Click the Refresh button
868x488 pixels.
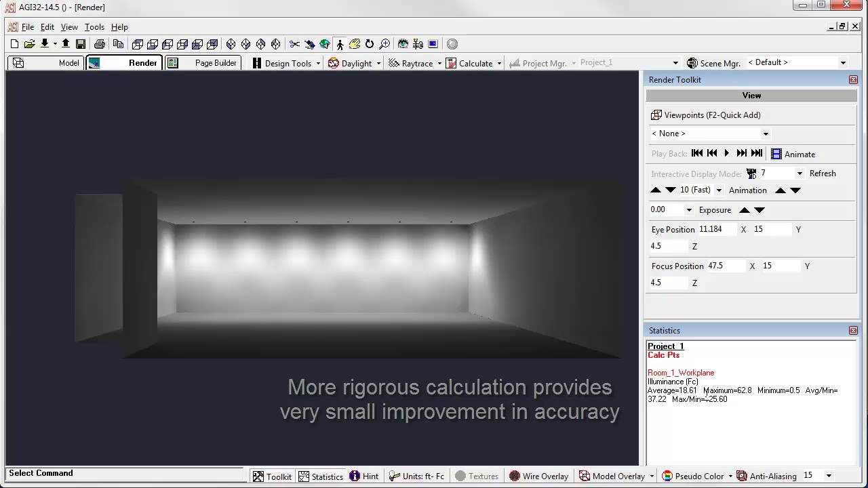pyautogui.click(x=823, y=174)
